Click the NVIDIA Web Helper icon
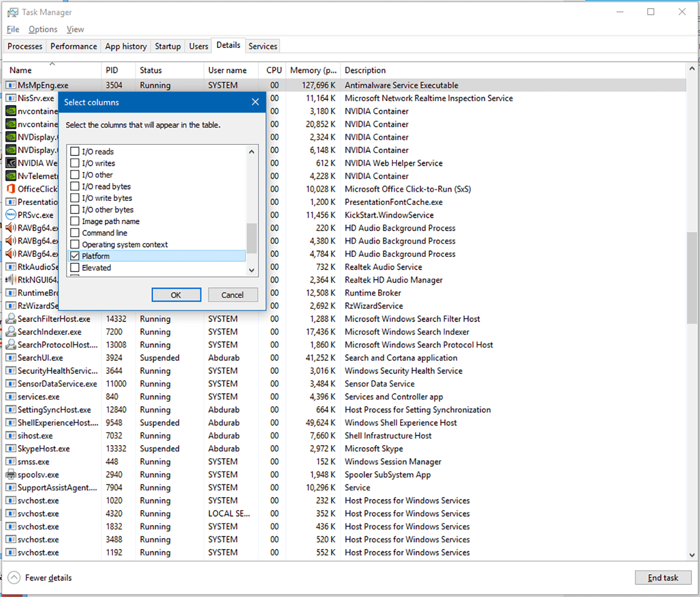Screen dimensions: 700x597 (x=10, y=163)
